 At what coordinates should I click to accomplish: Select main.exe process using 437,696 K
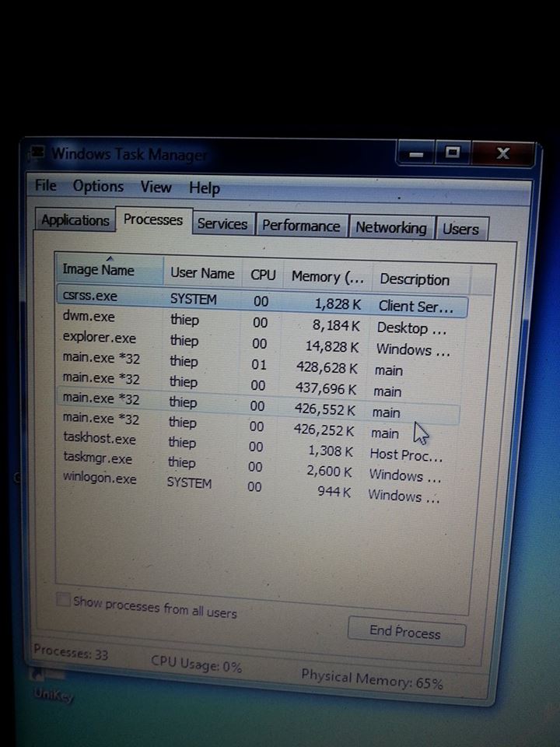(x=101, y=380)
